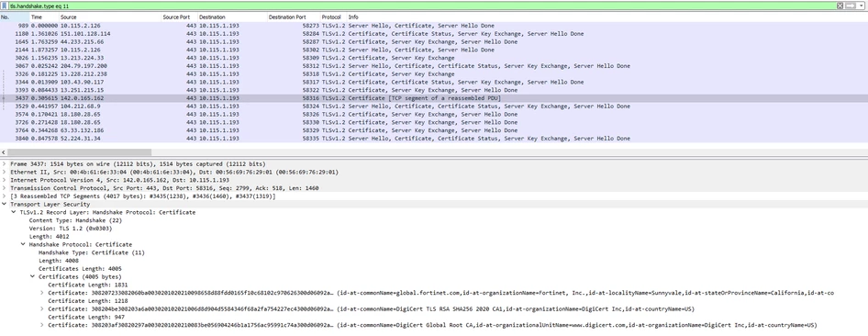Viewport: 868px width, 336px height.
Task: Sort packets by the Time column header
Action: [x=44, y=17]
